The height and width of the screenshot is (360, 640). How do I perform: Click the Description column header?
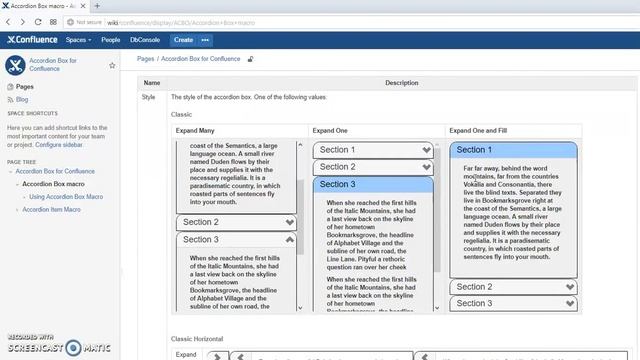click(x=402, y=83)
